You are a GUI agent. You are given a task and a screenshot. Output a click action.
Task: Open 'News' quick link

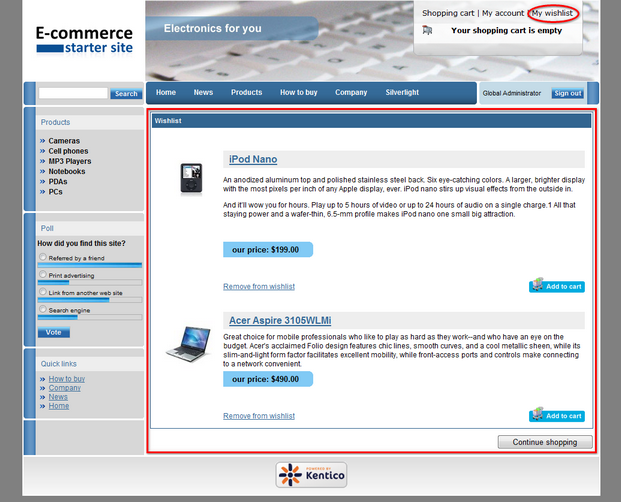pyautogui.click(x=58, y=397)
